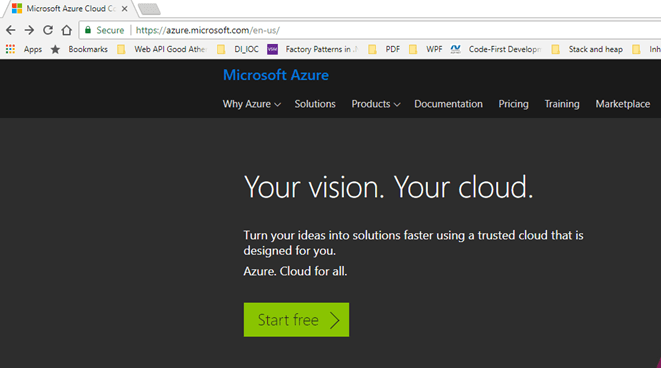
Task: Open the Marketplace nav item
Action: tap(623, 104)
